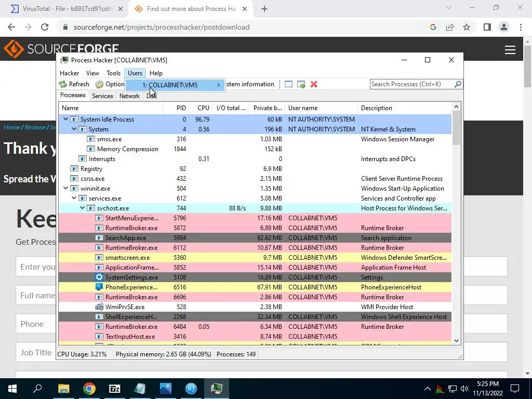
Task: Open the SourceForge hamburger menu
Action: coord(510,50)
